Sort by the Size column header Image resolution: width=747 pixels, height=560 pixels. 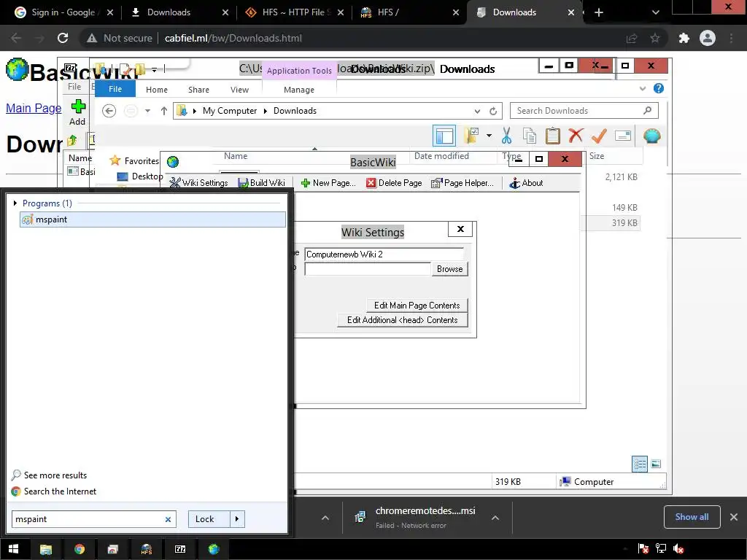tap(597, 156)
